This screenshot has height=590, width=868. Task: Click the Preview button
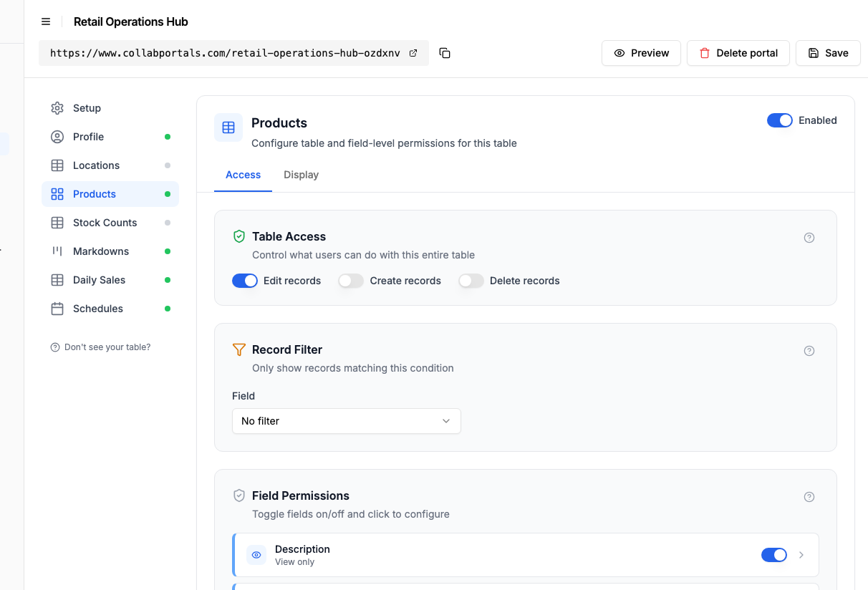[x=641, y=53]
